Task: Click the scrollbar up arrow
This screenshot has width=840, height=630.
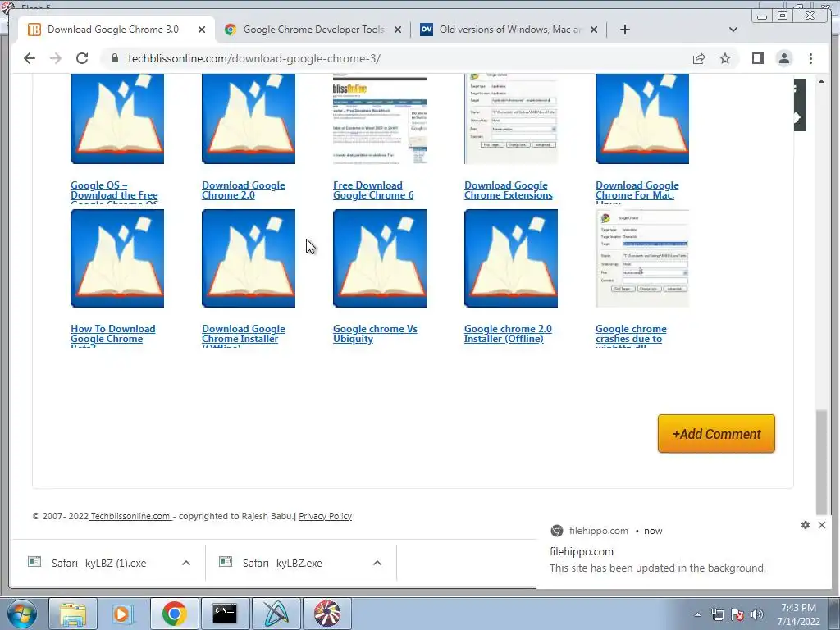Action: click(821, 81)
